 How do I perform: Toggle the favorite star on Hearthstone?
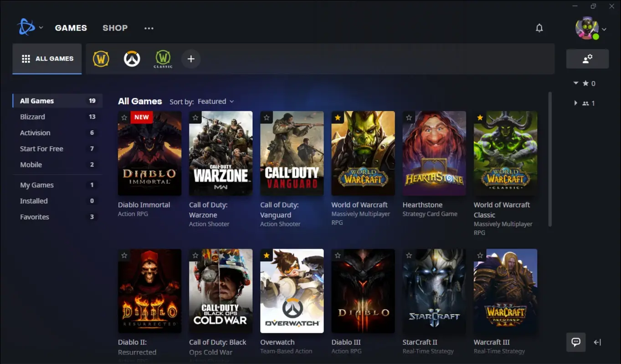(409, 117)
